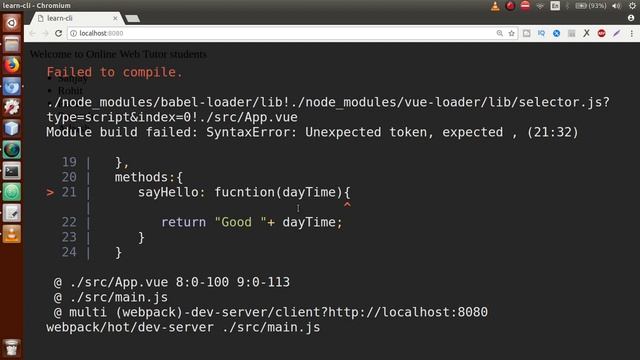Bookmark this page with the star
640x360 pixels.
(511, 33)
